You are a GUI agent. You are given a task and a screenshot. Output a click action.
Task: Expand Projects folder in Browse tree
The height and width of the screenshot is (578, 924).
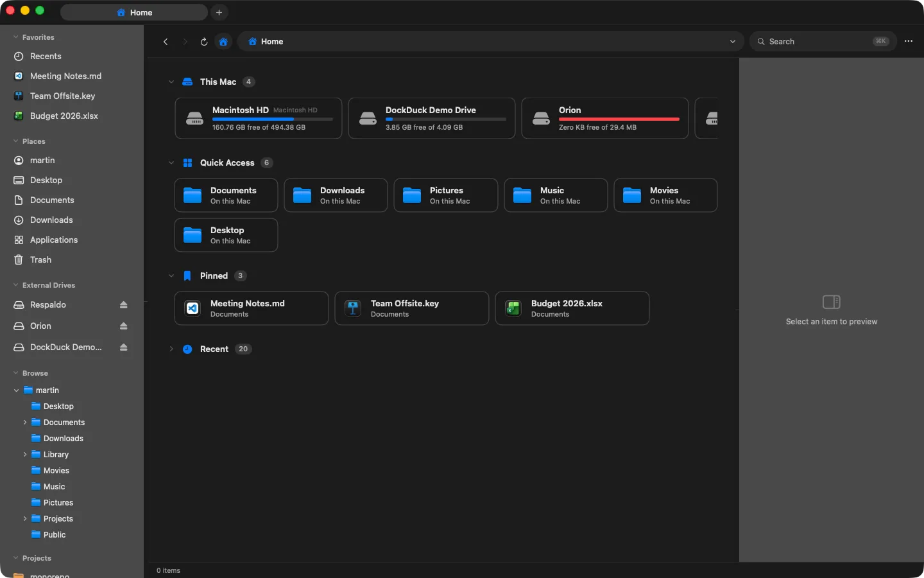(x=25, y=519)
